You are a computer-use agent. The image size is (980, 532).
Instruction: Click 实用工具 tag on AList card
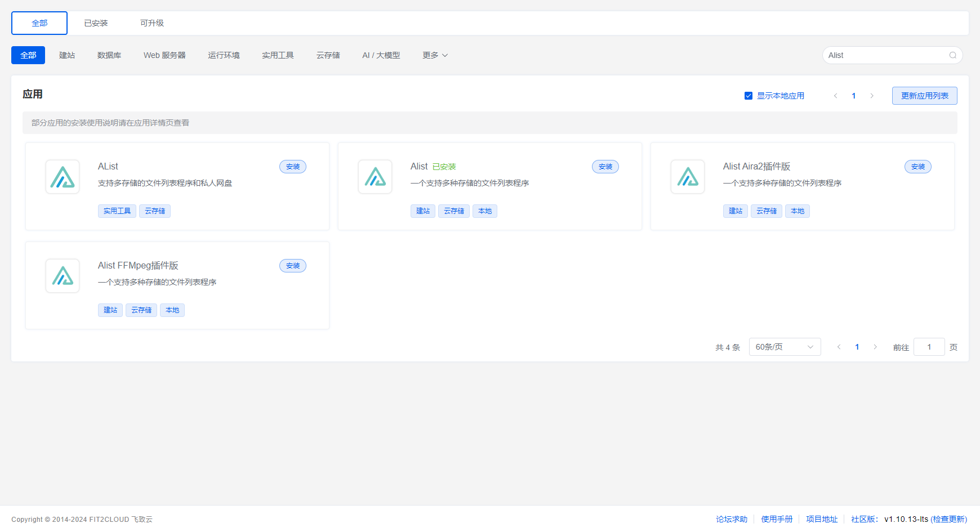coord(117,211)
